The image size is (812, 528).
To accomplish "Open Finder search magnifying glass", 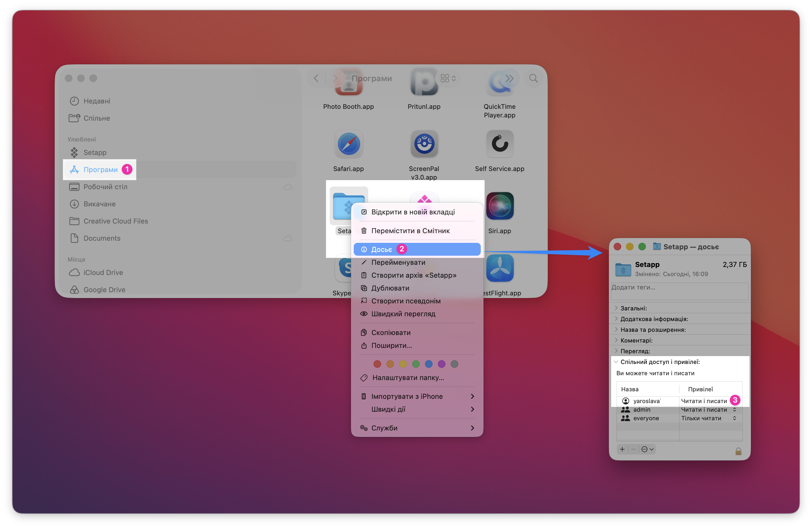I will (533, 79).
